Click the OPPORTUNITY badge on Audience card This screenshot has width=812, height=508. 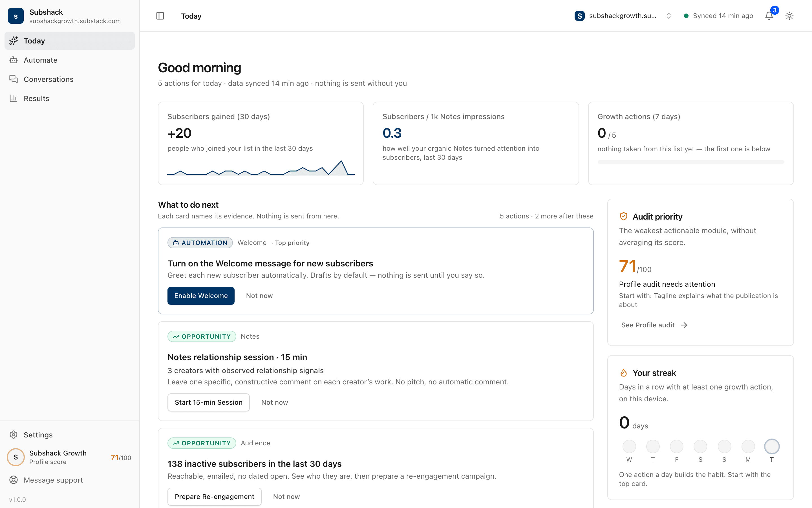click(202, 443)
